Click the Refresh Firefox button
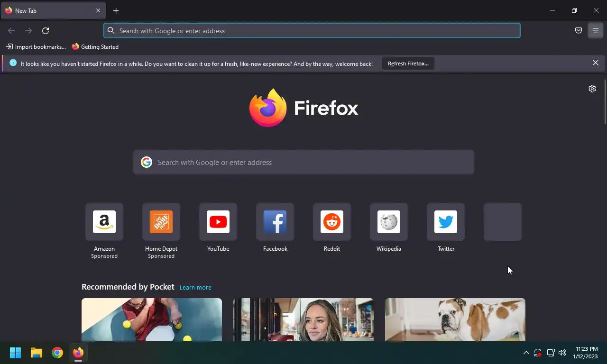 tap(408, 64)
